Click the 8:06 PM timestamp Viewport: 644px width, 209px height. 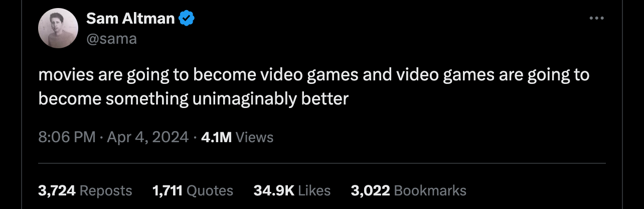[x=67, y=137]
